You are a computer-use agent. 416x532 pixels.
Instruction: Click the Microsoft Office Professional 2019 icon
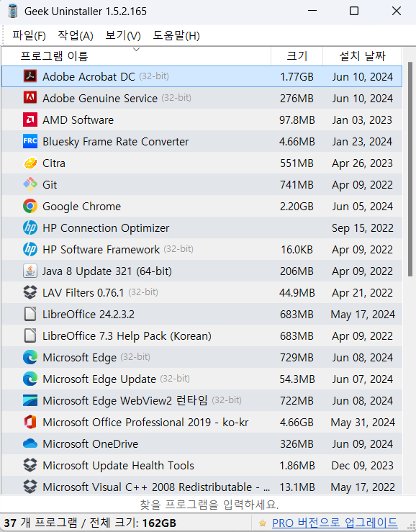[x=30, y=423]
